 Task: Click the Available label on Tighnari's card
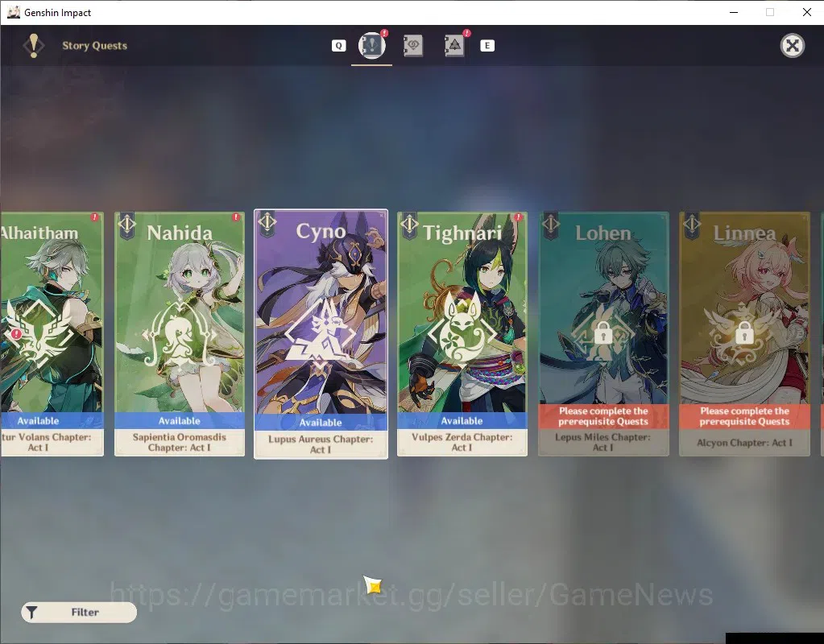click(462, 421)
